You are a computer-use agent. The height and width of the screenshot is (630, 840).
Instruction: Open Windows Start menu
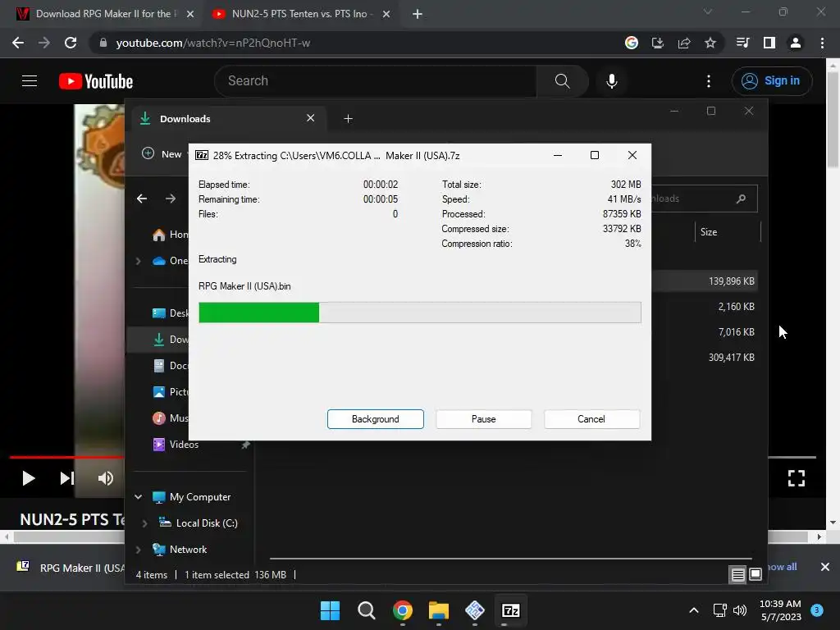330,610
